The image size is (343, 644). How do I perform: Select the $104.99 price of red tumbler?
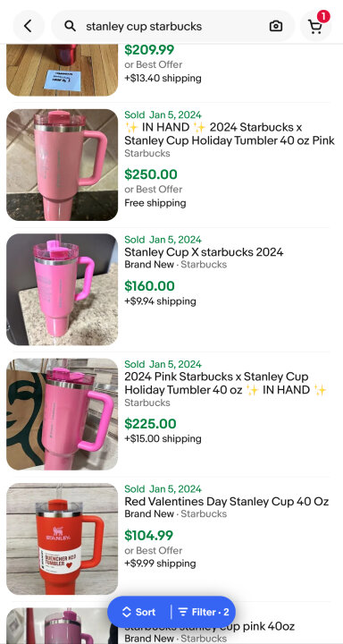coord(148,536)
